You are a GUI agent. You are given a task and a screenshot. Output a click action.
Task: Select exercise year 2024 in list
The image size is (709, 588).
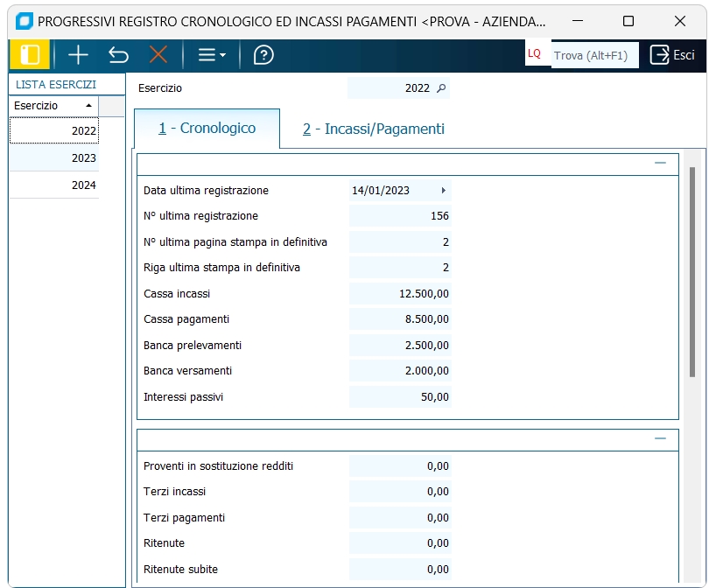[53, 185]
